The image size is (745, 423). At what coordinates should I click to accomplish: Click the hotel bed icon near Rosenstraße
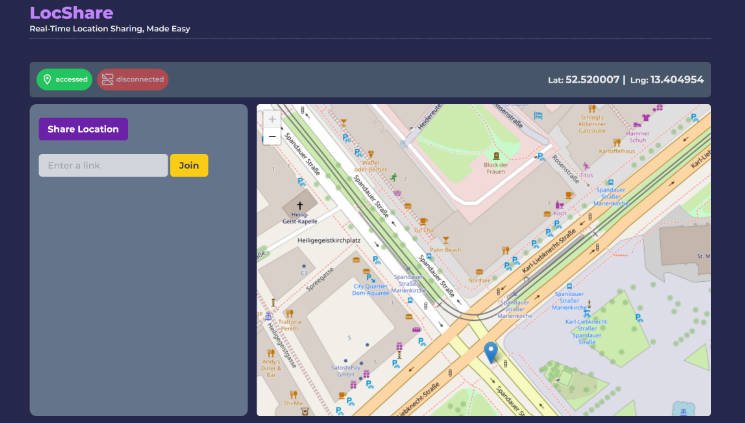538,115
